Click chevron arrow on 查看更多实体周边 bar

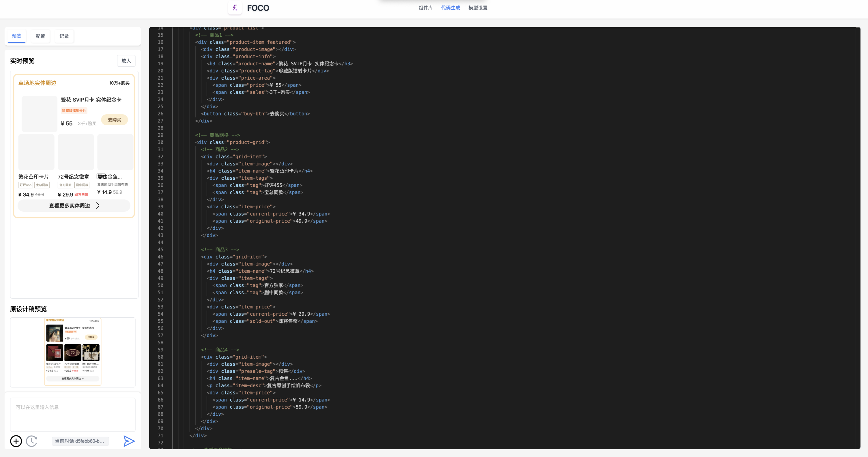point(98,205)
